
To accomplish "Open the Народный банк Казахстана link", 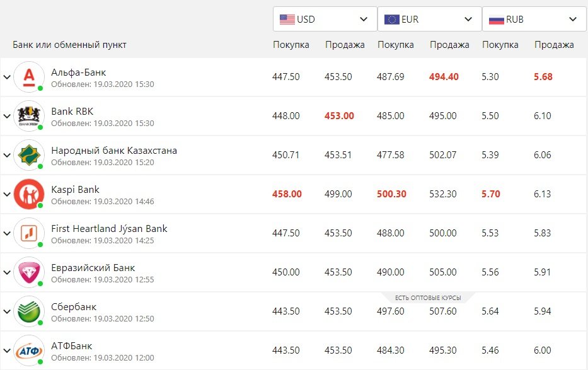I will 114,151.
